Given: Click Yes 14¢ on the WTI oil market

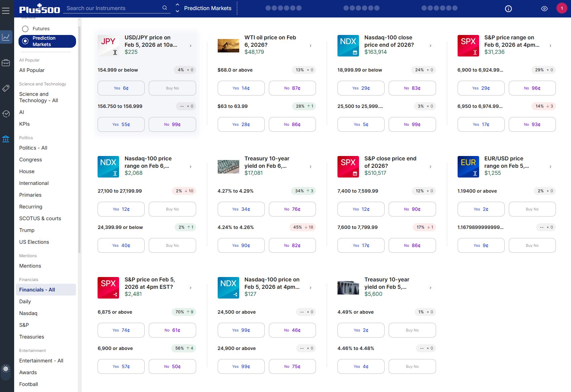Looking at the screenshot, I should pyautogui.click(x=241, y=88).
